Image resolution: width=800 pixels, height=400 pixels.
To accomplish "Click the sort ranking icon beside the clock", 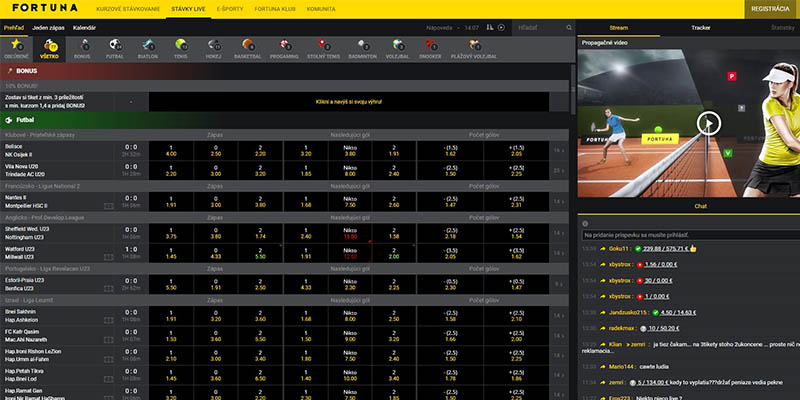I will tap(490, 28).
